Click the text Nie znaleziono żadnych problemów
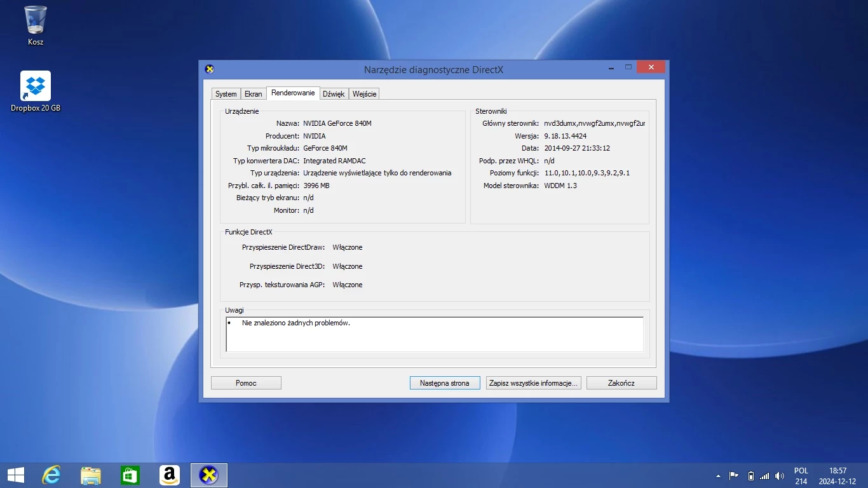This screenshot has height=488, width=868. 296,323
